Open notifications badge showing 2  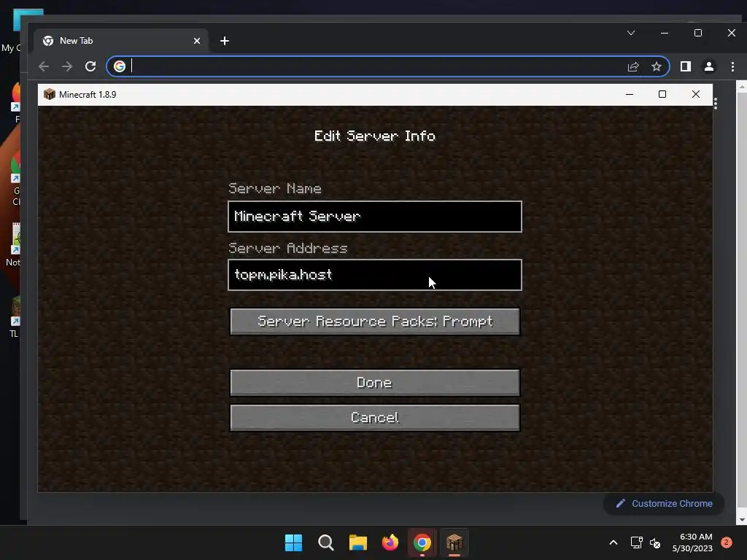727,542
